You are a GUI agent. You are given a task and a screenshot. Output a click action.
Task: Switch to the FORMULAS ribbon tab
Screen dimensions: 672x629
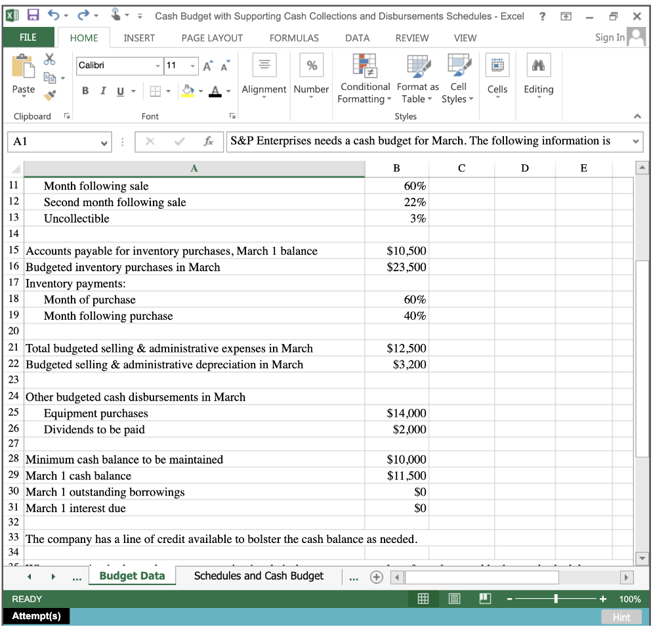[x=293, y=38]
